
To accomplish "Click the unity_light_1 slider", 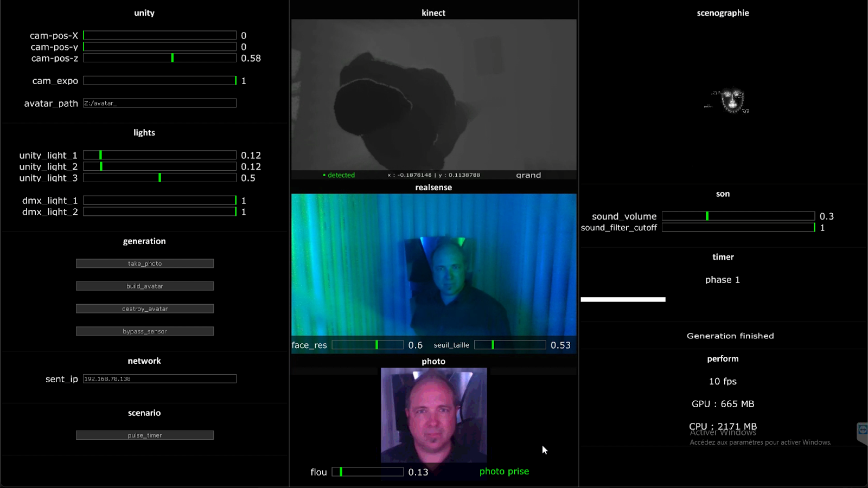I will (x=159, y=155).
